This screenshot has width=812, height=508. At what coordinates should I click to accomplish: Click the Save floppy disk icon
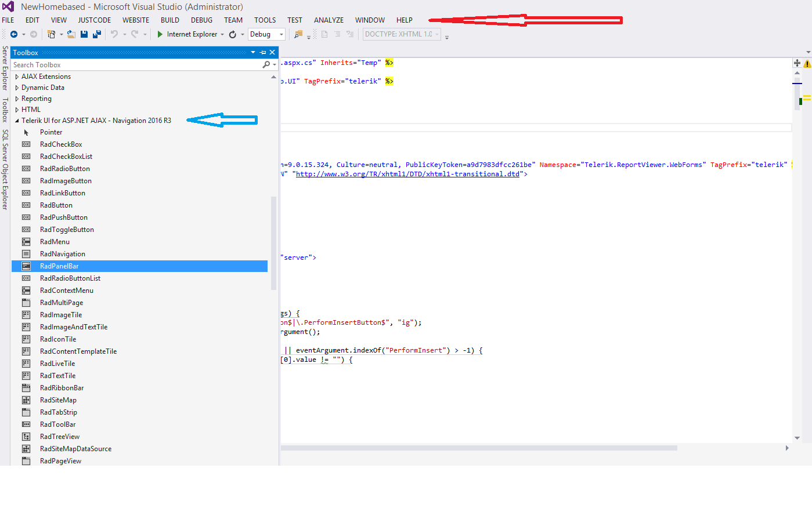[x=84, y=34]
